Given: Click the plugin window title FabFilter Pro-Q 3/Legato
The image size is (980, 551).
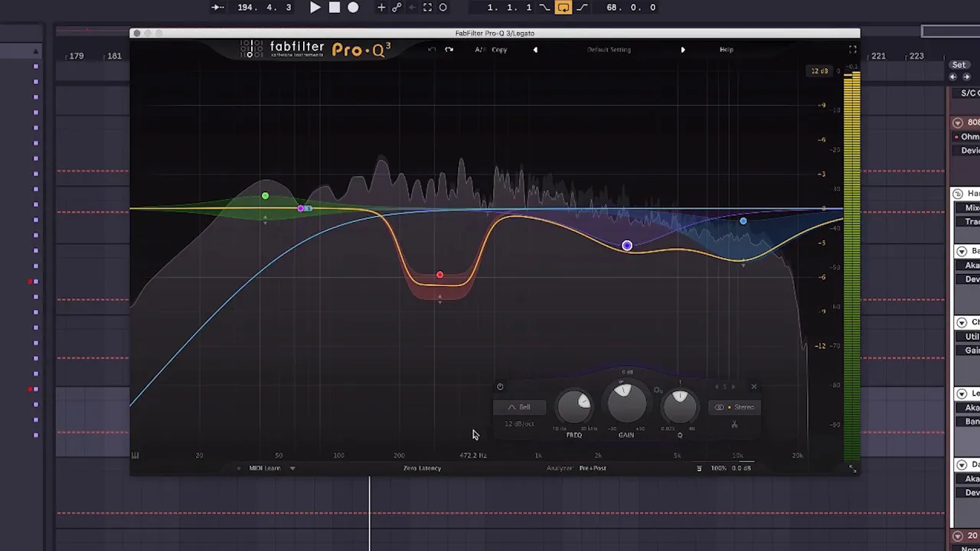Looking at the screenshot, I should pyautogui.click(x=495, y=33).
